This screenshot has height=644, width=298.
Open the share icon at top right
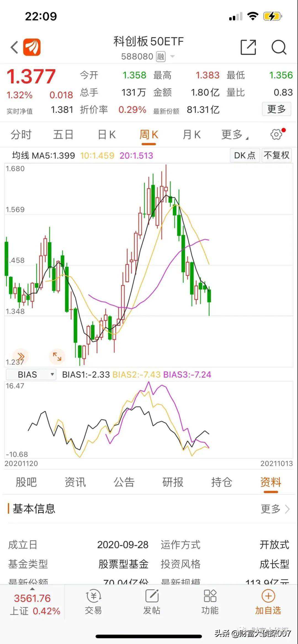click(248, 47)
